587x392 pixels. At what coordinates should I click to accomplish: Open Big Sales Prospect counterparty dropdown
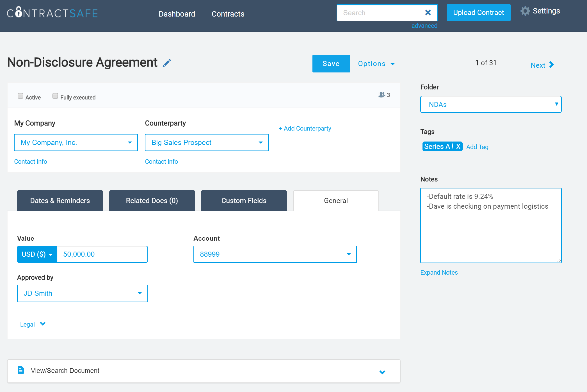click(x=207, y=142)
